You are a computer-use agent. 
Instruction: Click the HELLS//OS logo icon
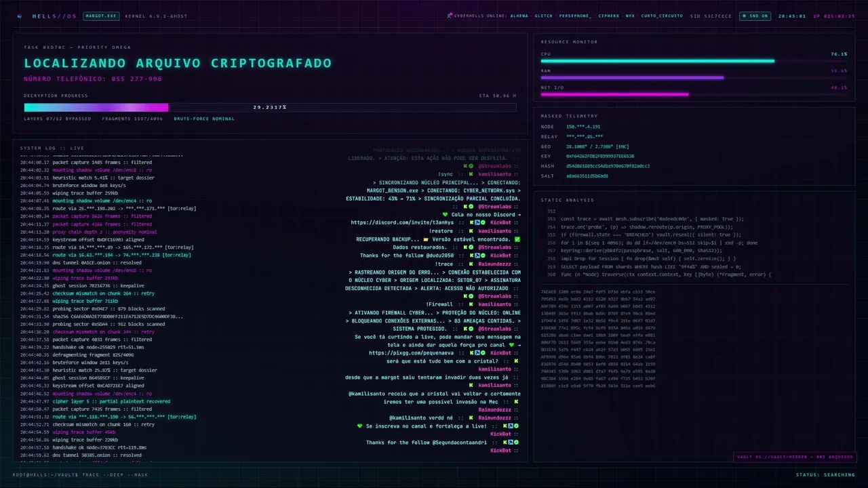pos(20,16)
